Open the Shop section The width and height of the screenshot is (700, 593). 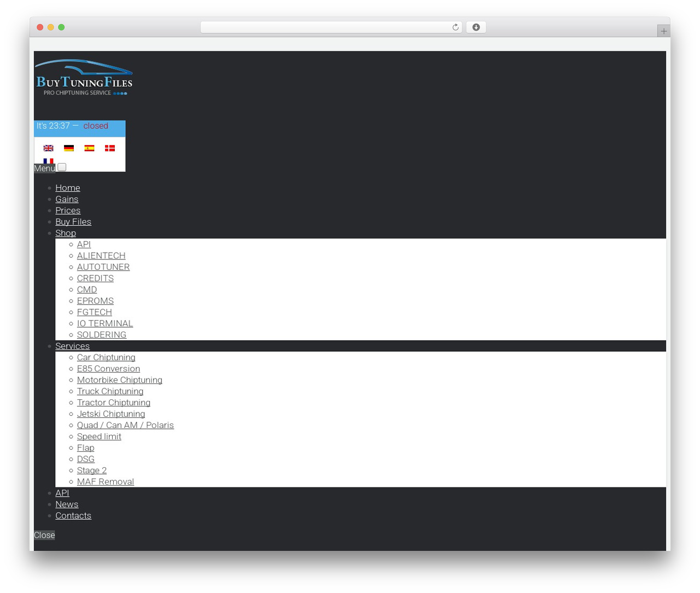pos(66,233)
